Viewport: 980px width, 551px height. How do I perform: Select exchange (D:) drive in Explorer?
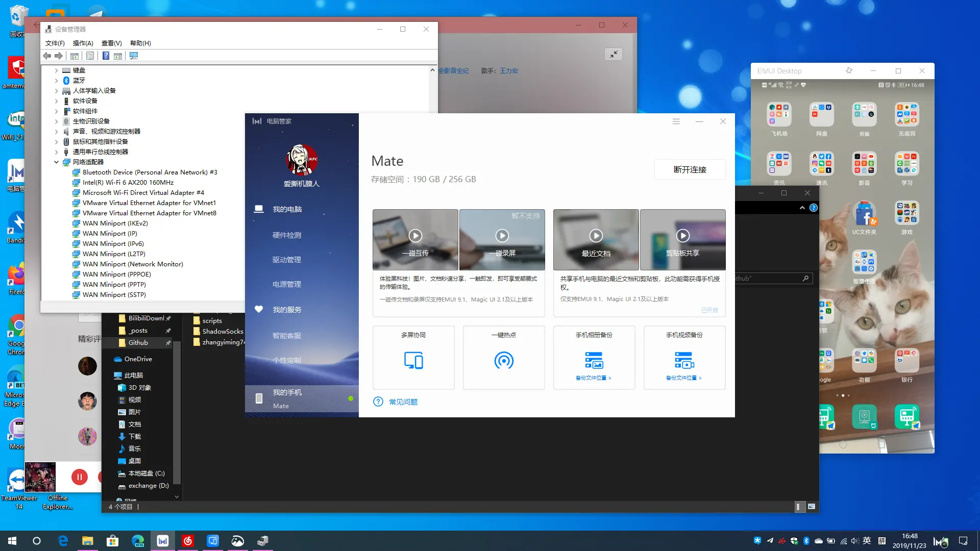pos(148,486)
